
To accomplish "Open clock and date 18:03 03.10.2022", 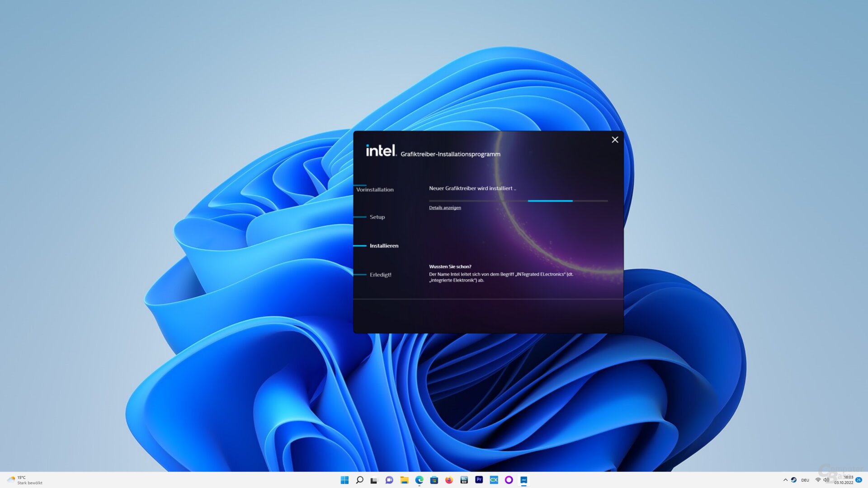I will click(x=844, y=480).
